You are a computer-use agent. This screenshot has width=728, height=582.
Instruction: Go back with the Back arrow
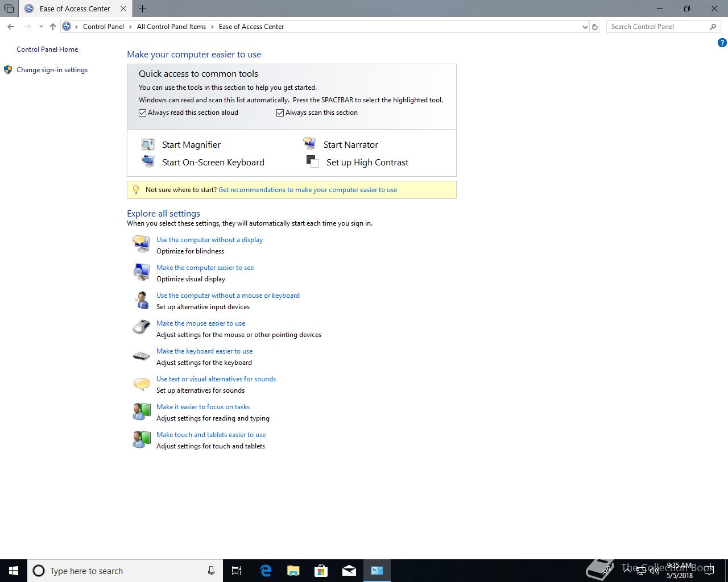coord(11,27)
